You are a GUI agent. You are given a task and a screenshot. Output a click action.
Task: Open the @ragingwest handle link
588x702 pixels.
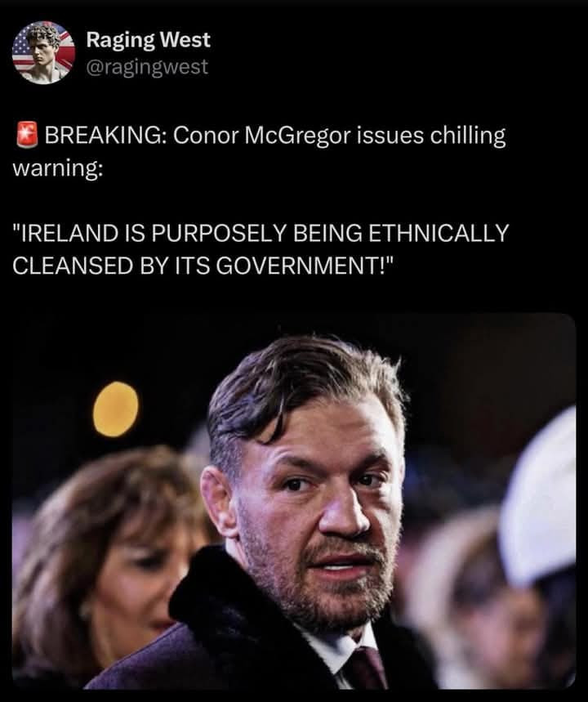(147, 67)
